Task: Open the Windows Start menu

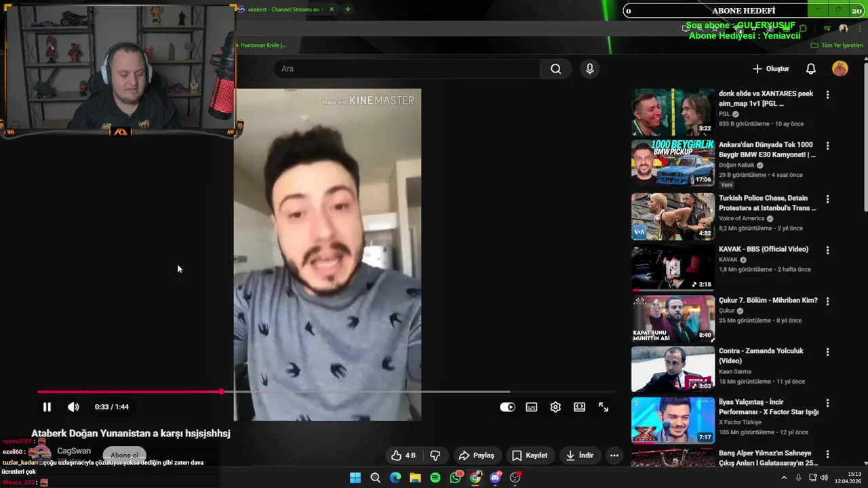Action: [x=355, y=478]
